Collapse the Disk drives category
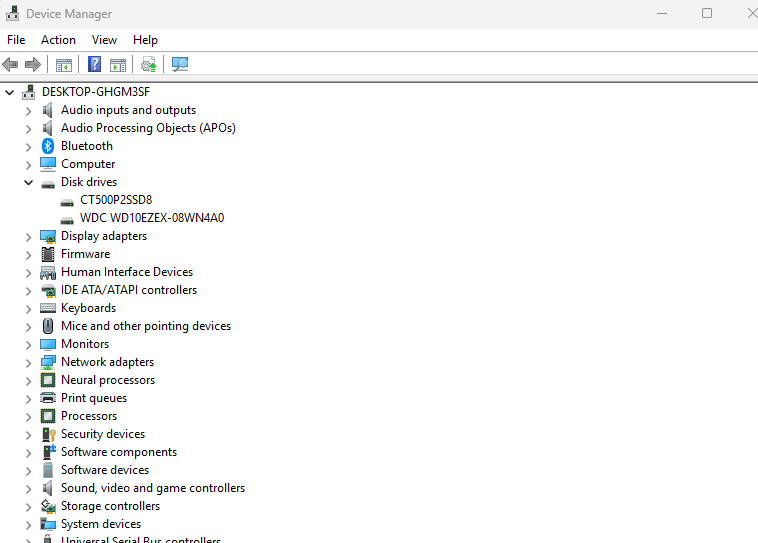The image size is (758, 543). 28,182
